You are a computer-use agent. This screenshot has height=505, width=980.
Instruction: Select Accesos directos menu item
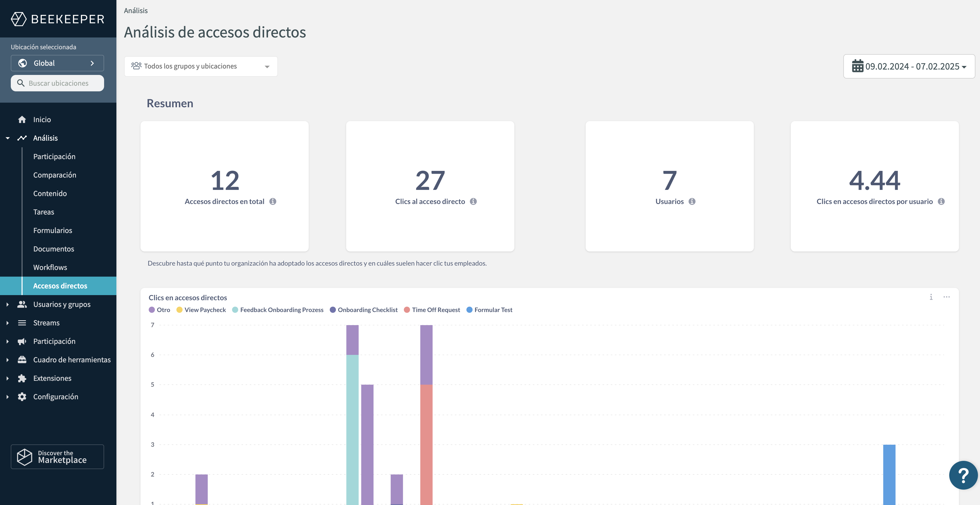click(x=58, y=286)
